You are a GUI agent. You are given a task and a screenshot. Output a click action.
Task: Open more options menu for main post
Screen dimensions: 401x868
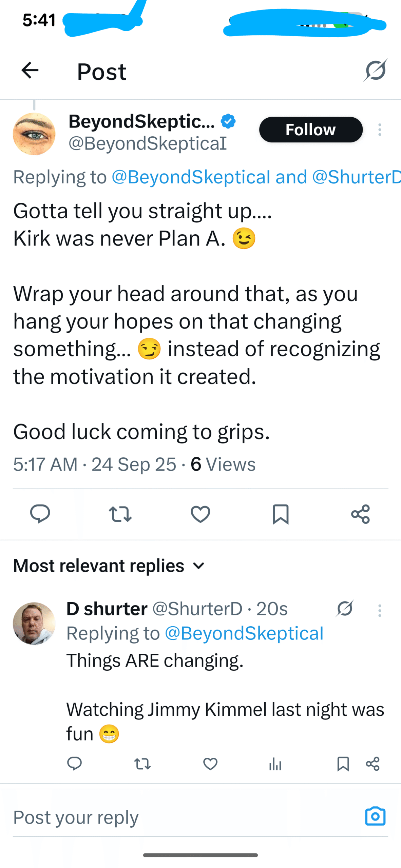tap(380, 130)
